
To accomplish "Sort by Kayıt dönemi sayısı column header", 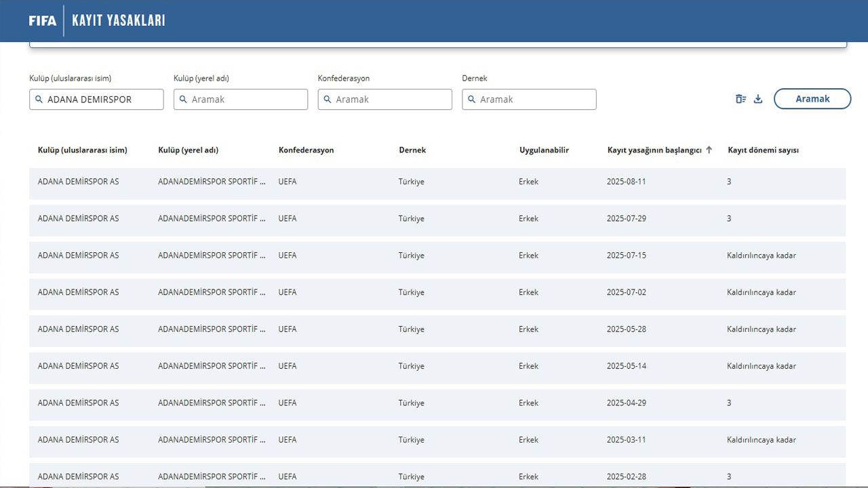I will coord(763,150).
